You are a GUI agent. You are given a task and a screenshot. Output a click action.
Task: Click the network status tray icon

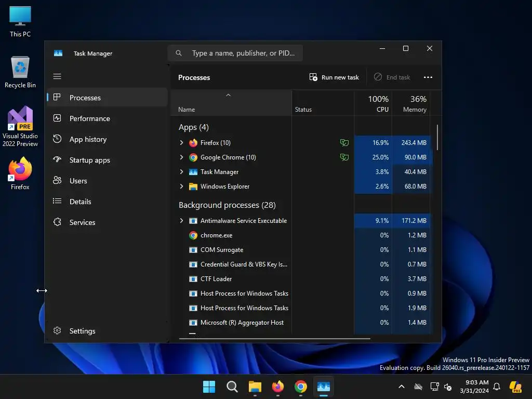(x=434, y=387)
